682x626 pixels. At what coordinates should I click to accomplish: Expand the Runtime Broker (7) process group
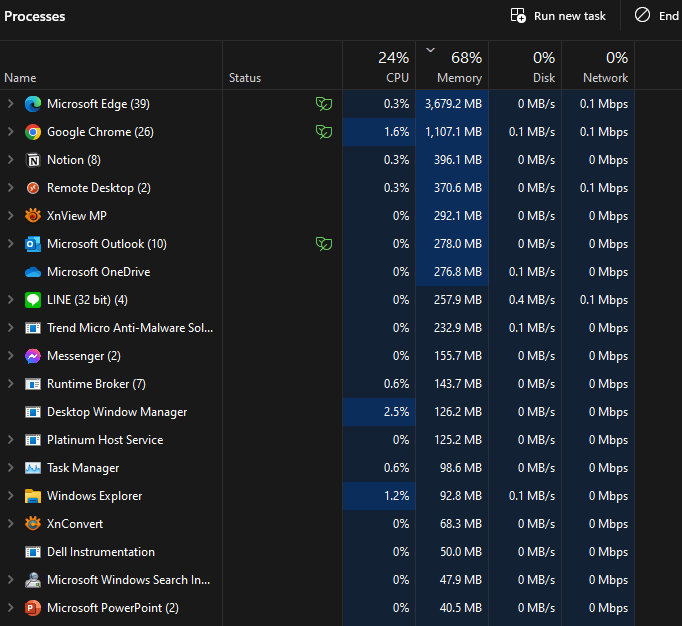10,384
